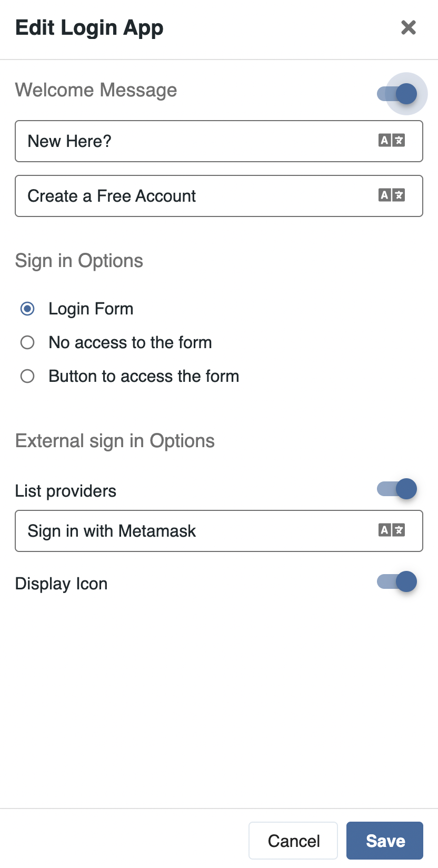Open translations for Create a Free Account

coord(391,195)
